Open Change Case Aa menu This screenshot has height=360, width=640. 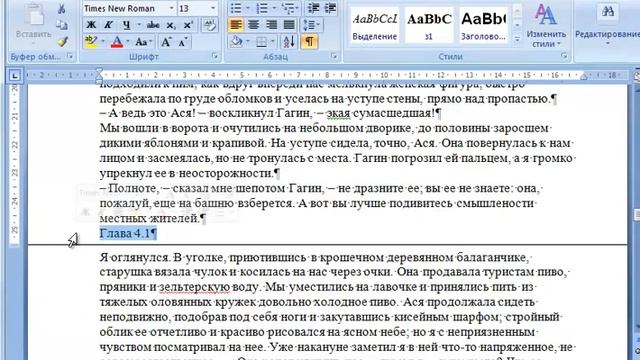tap(143, 42)
